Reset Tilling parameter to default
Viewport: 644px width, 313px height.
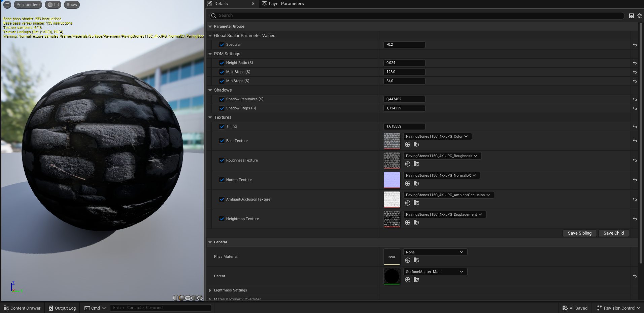click(x=635, y=127)
